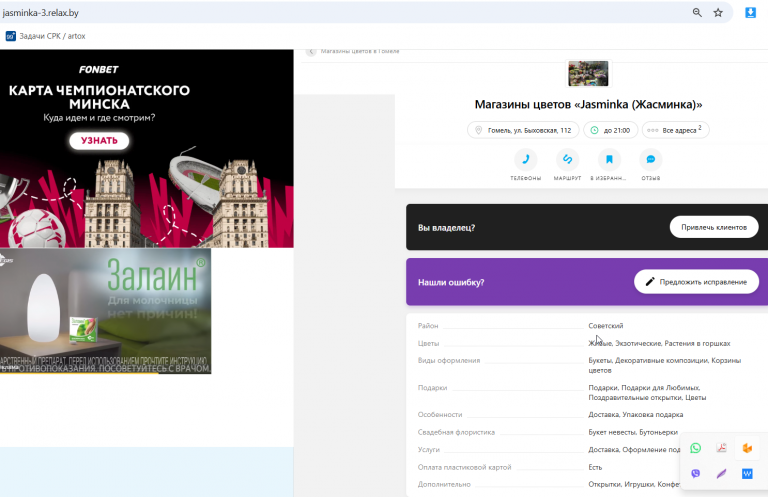Viewport: 768px width, 497px height.
Task: Click the Доставка, Упаковка подарка value
Action: tap(636, 415)
